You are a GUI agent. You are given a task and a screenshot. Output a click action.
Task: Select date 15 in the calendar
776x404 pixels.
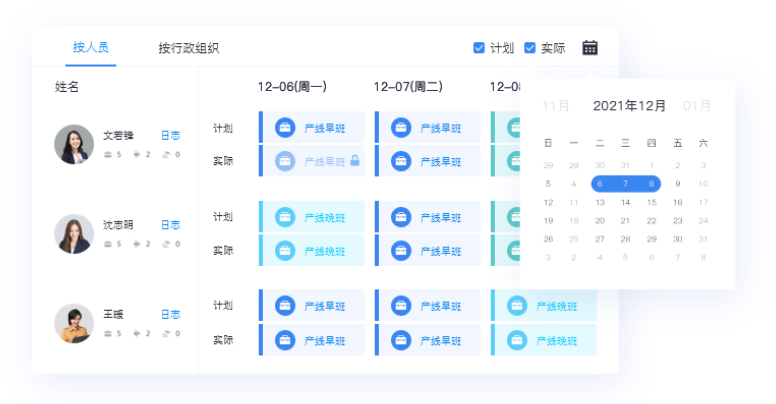pos(651,202)
